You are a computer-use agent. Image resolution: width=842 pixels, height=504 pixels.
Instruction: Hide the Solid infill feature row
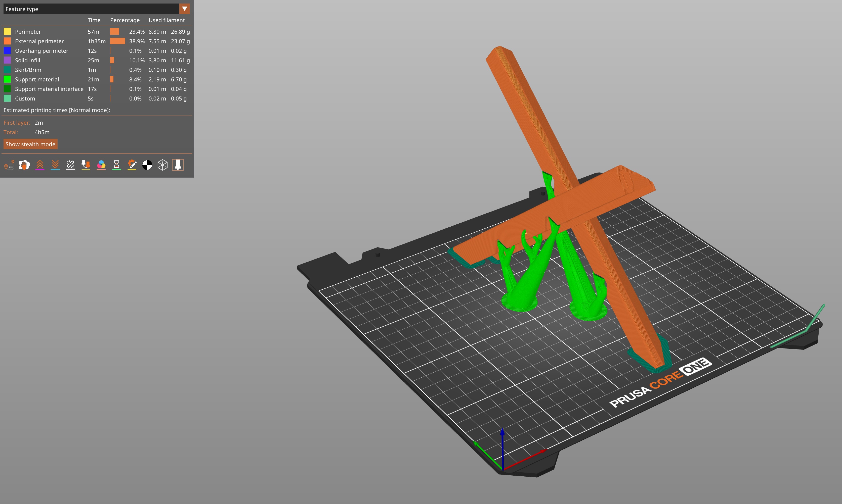coord(97,60)
